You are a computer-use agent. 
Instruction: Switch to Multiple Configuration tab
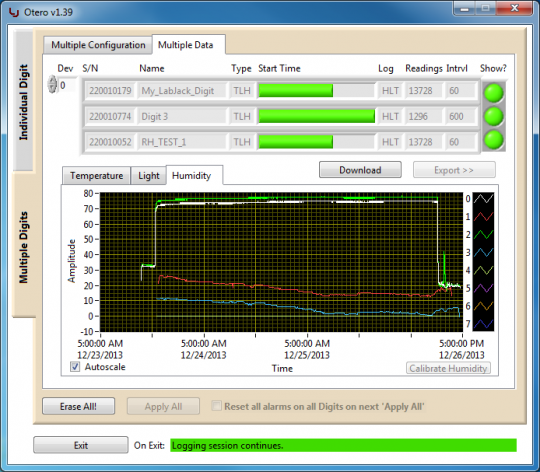98,45
